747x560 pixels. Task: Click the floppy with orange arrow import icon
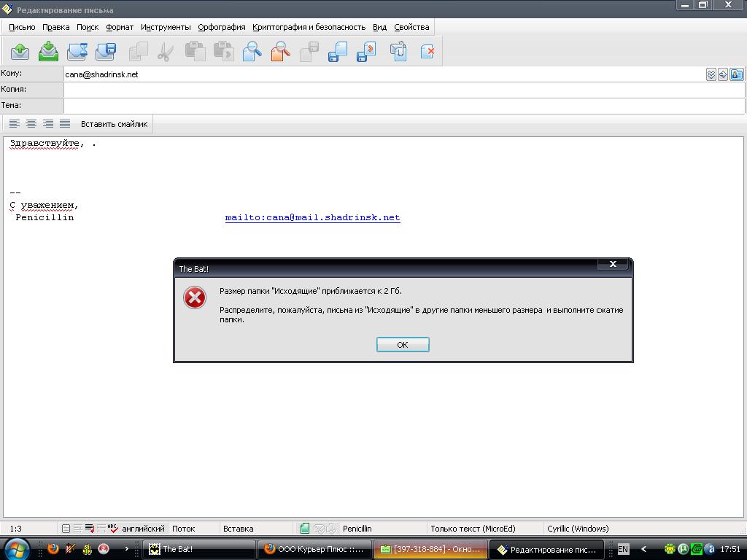tap(366, 52)
